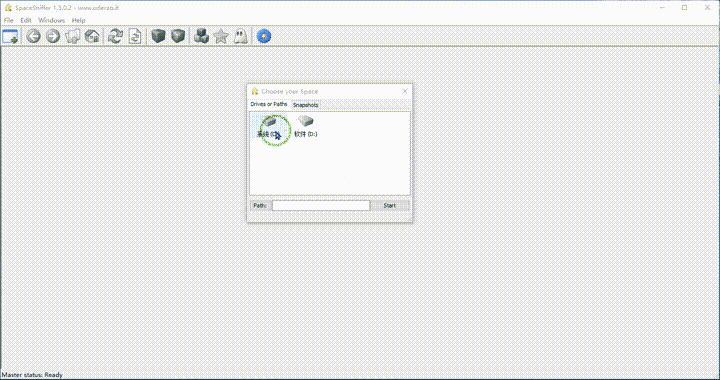Open the Help menu
Image resolution: width=720 pixels, height=380 pixels.
pos(79,20)
